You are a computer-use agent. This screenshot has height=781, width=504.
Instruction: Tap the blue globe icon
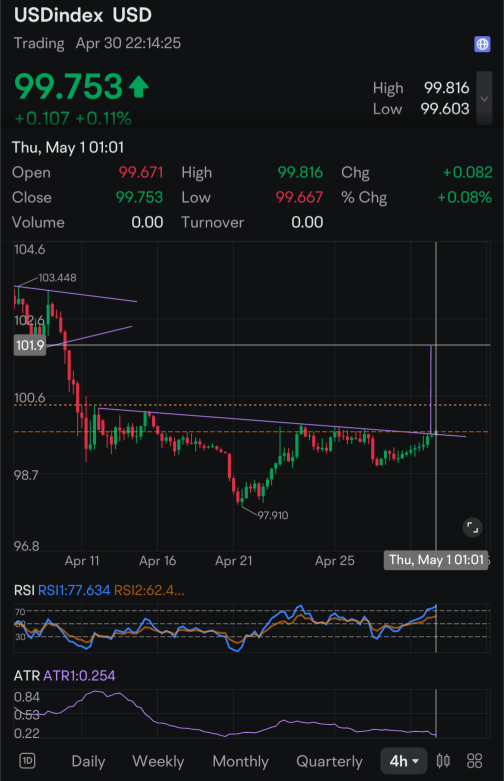pyautogui.click(x=482, y=44)
